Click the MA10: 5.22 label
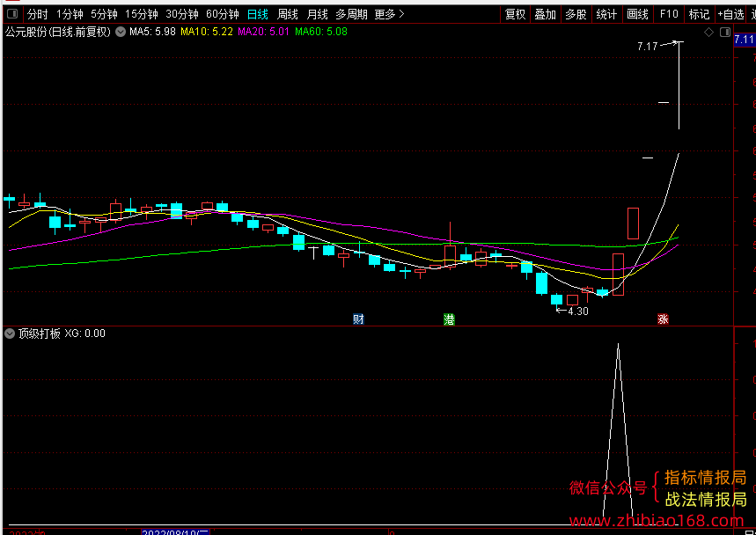This screenshot has width=756, height=535. click(207, 33)
